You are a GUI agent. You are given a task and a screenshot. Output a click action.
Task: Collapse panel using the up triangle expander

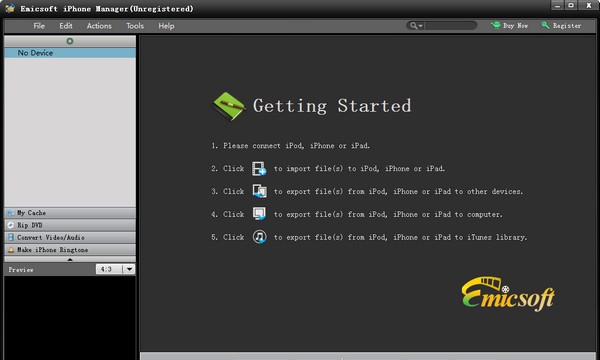coord(70,259)
